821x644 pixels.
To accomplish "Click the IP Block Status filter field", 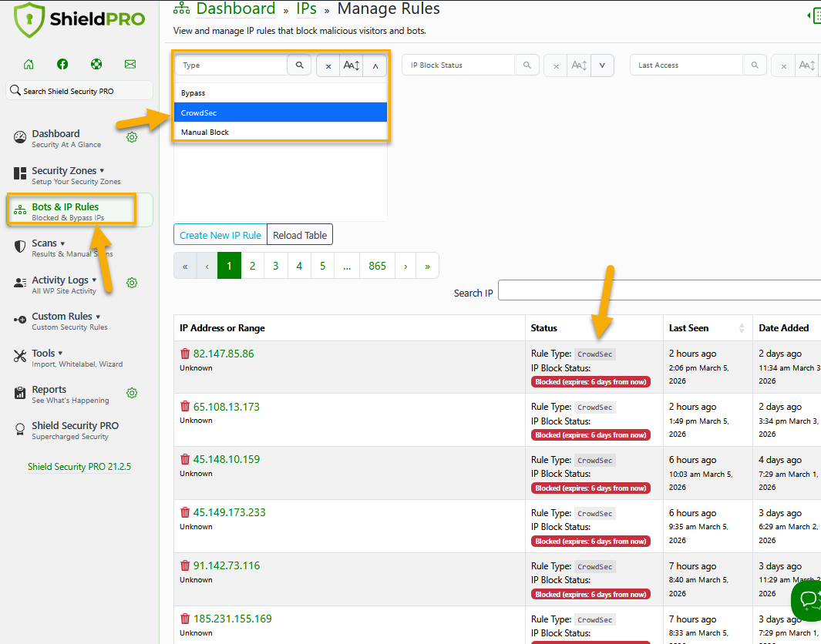I will tap(459, 65).
